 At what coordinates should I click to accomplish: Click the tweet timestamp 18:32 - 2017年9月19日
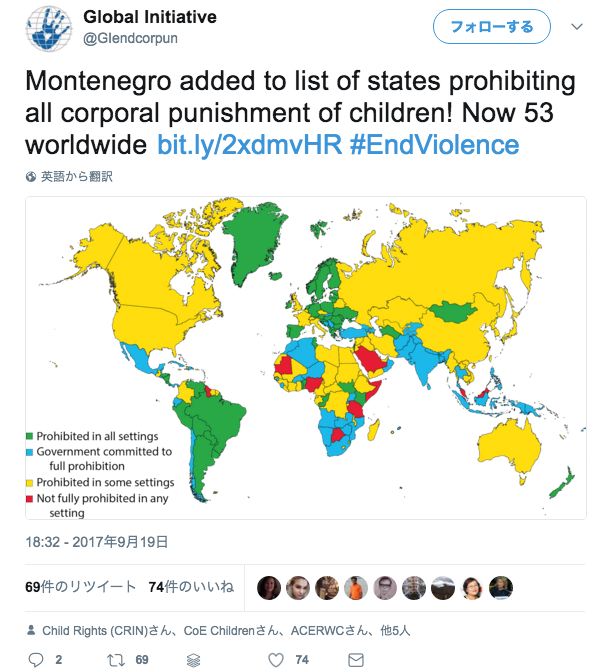97,542
